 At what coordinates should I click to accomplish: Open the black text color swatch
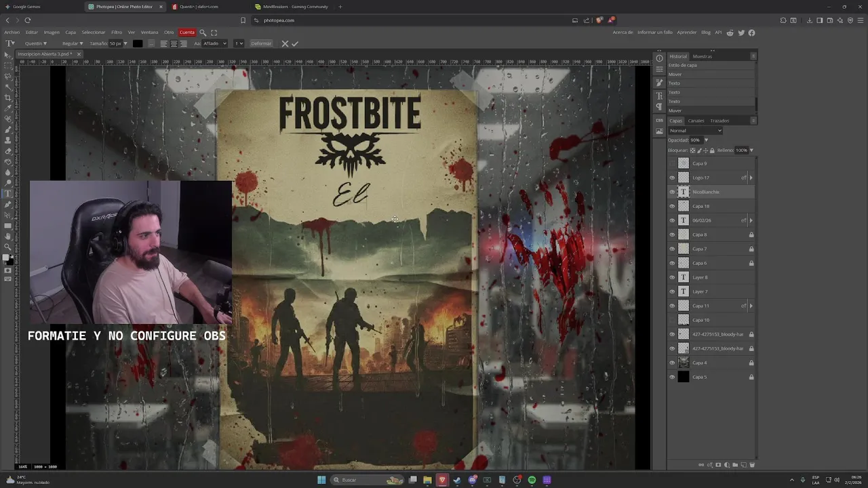138,43
